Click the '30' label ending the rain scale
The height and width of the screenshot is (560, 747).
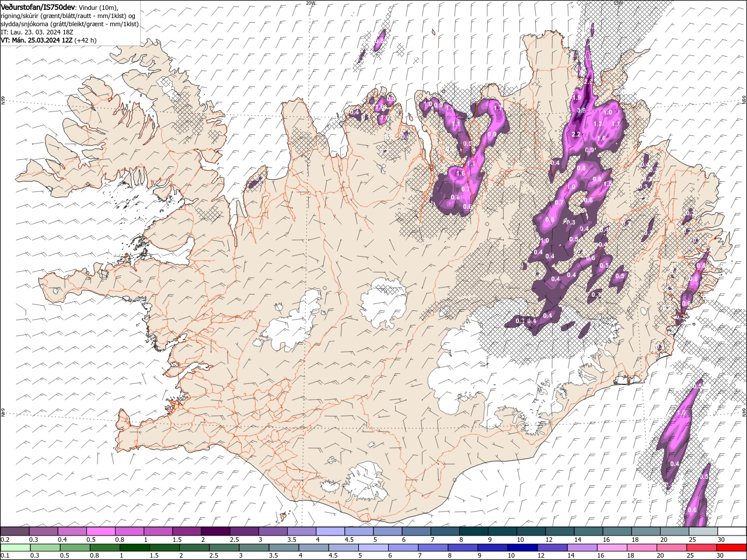coord(721,555)
